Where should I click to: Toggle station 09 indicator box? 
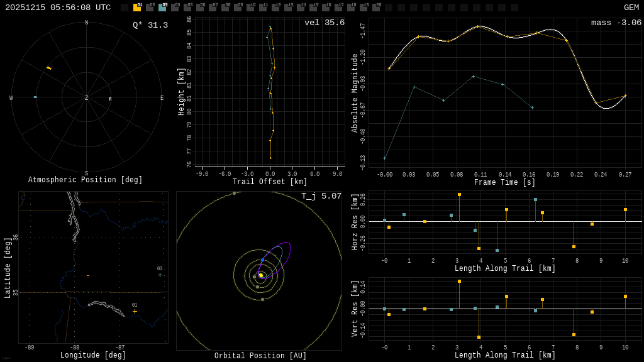238,7
